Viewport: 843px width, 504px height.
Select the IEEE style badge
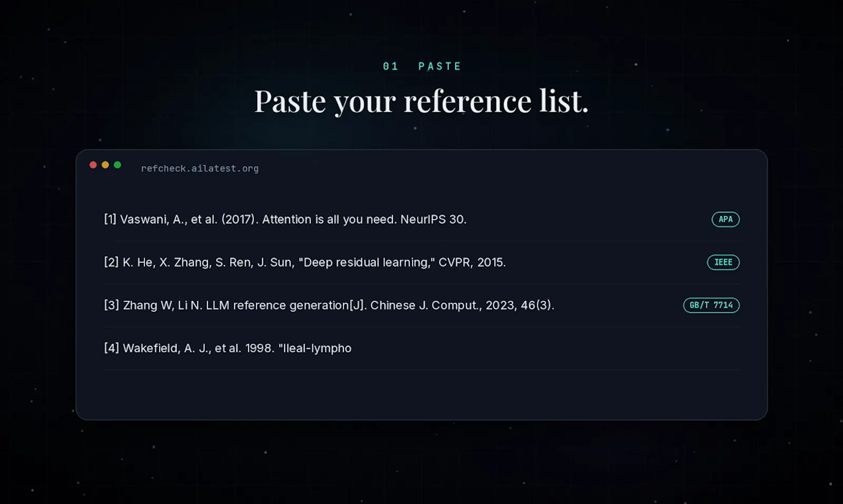coord(723,262)
